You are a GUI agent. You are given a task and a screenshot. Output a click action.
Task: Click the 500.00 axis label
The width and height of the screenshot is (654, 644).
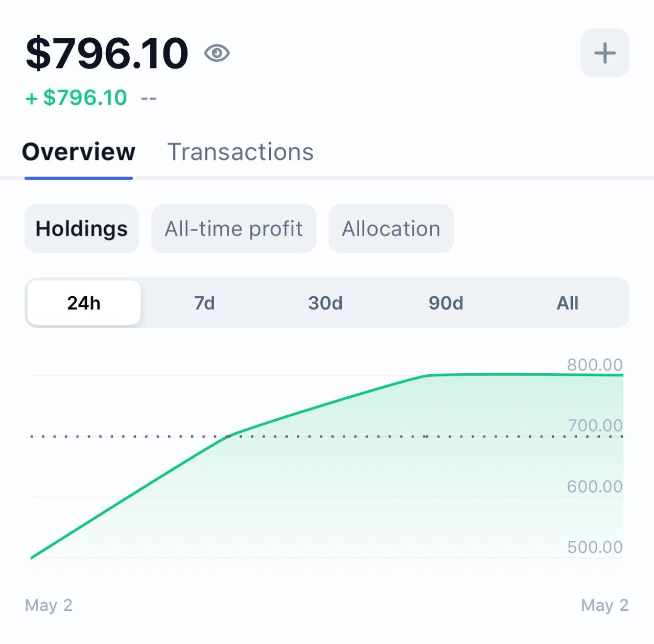point(595,547)
